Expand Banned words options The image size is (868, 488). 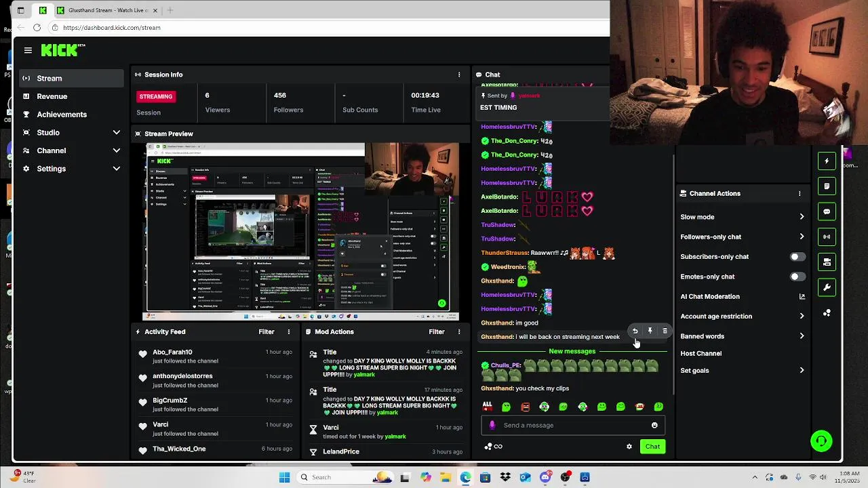[x=802, y=336]
